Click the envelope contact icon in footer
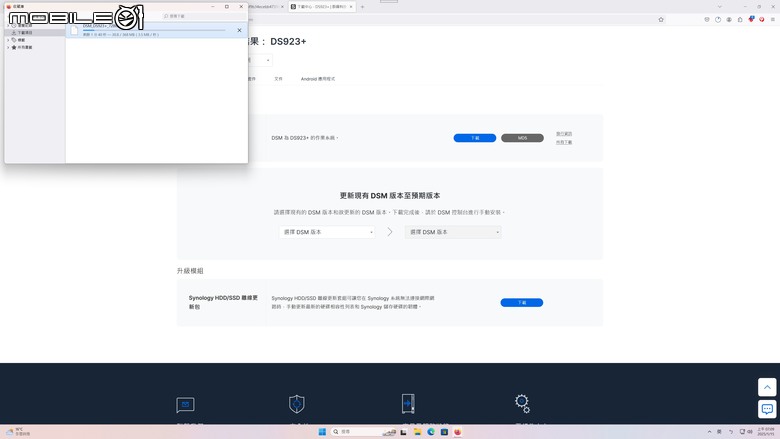The width and height of the screenshot is (780, 439). pos(185,405)
